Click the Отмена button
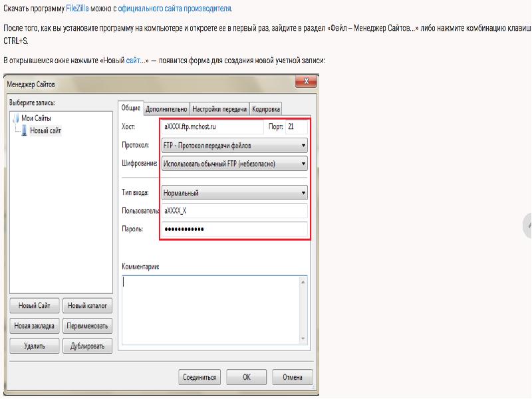Viewport: 532px width, 399px height. tap(293, 377)
